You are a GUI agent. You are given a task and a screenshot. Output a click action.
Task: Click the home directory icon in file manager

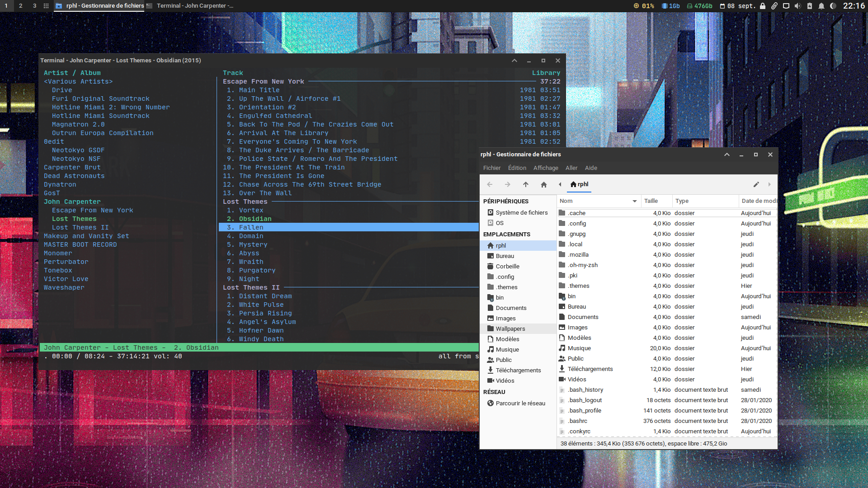(544, 184)
